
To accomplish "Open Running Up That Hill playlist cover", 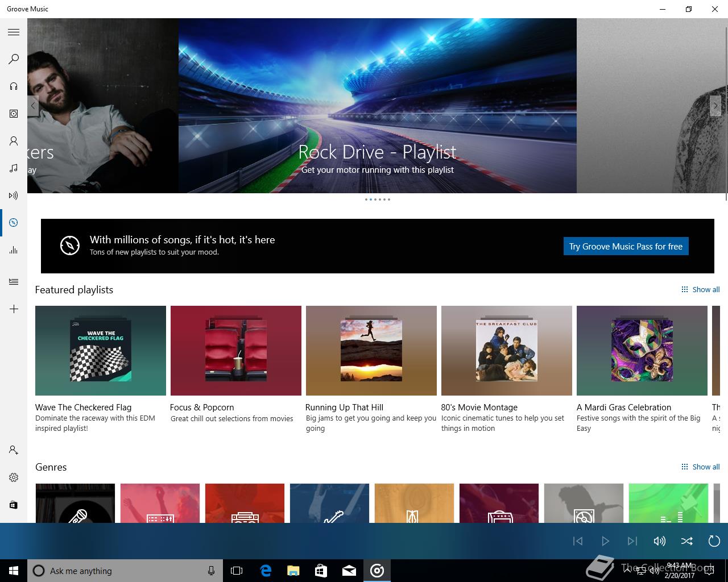I will point(371,351).
